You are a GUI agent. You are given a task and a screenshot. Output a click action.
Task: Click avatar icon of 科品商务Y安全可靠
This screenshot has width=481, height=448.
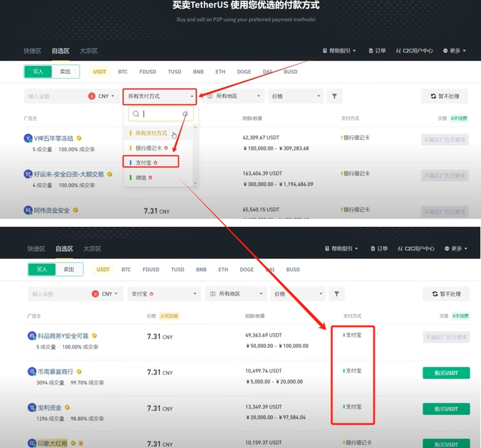32,336
